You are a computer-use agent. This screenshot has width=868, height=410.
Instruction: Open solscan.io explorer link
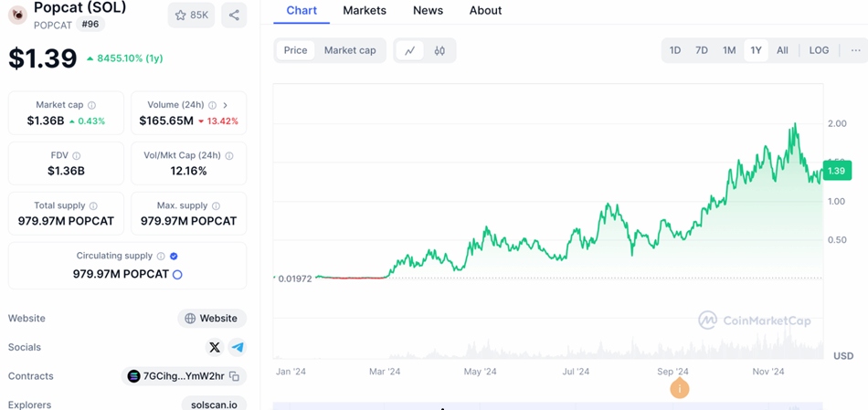214,405
